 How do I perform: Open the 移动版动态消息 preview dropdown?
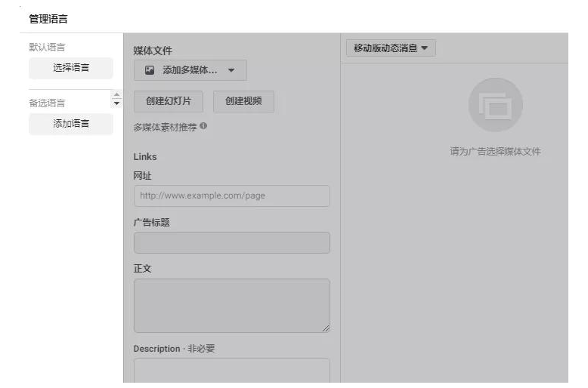391,48
